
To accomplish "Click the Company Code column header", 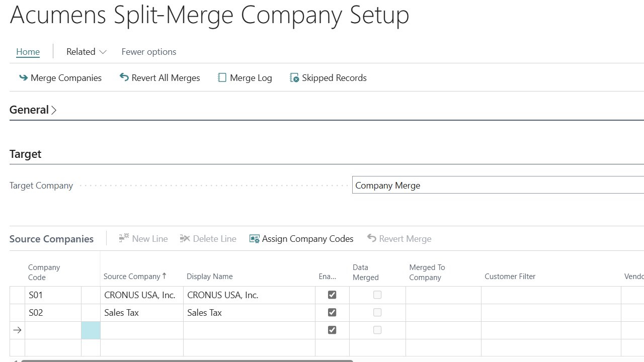I will coord(44,273).
